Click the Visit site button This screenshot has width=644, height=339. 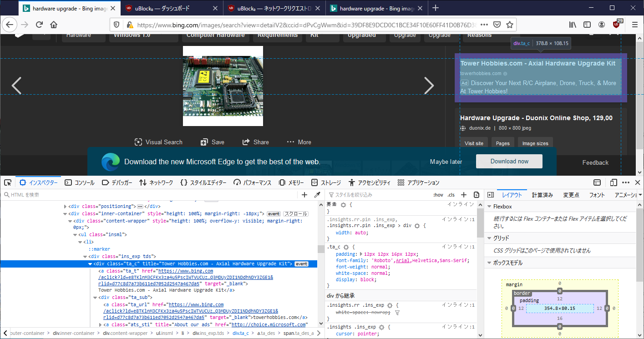click(474, 143)
